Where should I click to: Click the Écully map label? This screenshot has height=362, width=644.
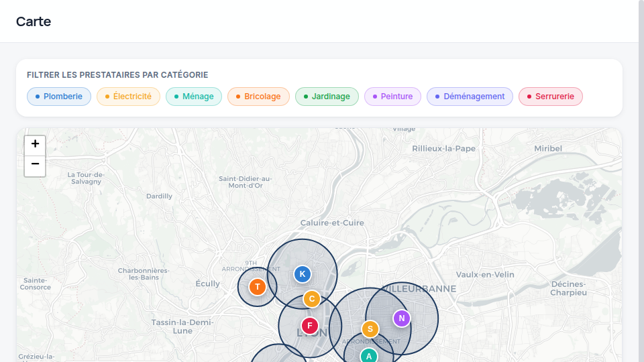pos(207,284)
